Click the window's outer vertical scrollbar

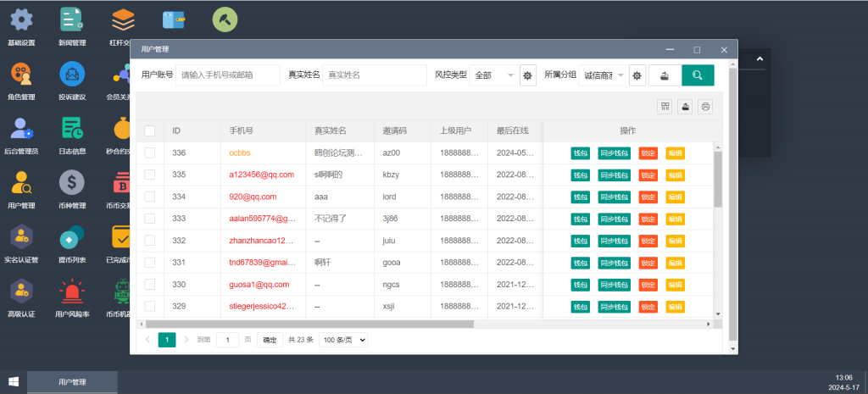[733, 203]
